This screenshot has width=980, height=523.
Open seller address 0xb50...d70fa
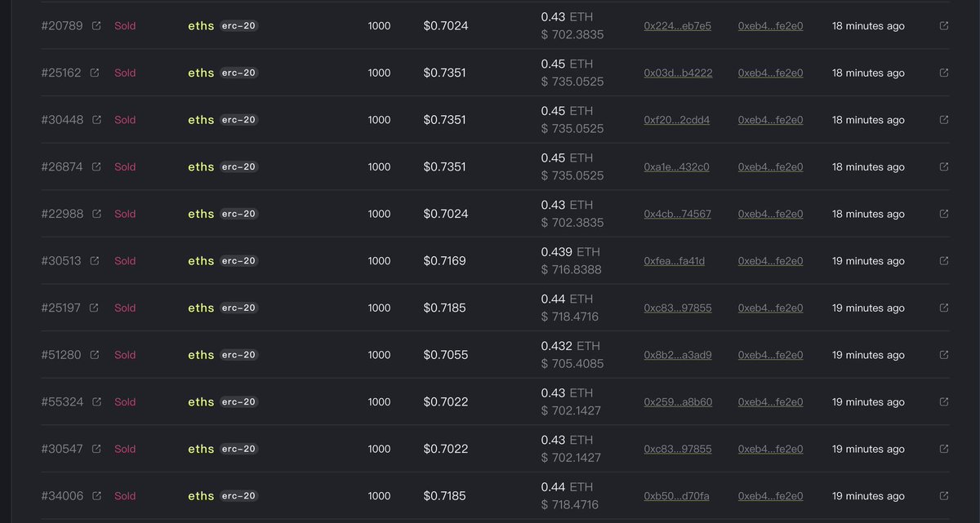pyautogui.click(x=676, y=496)
